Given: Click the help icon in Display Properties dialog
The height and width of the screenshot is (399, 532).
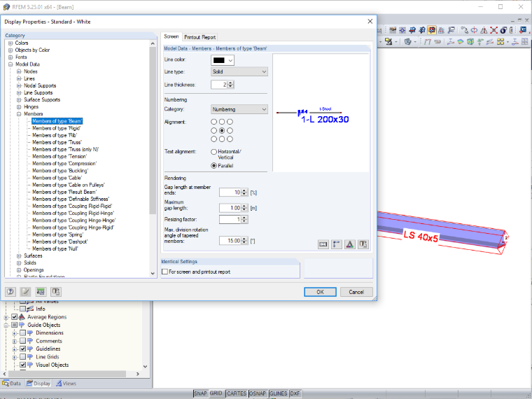Looking at the screenshot, I should pos(10,291).
